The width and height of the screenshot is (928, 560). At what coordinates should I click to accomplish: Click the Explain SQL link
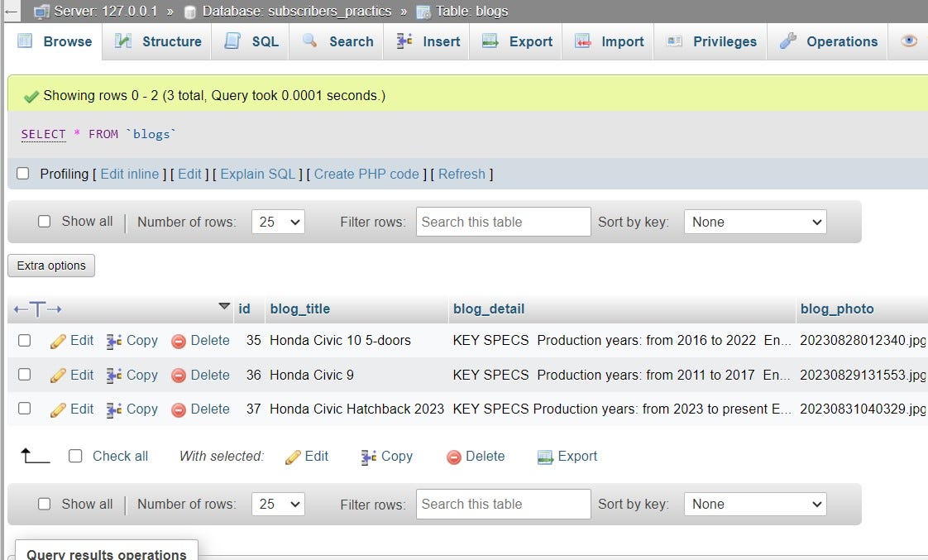(x=257, y=174)
